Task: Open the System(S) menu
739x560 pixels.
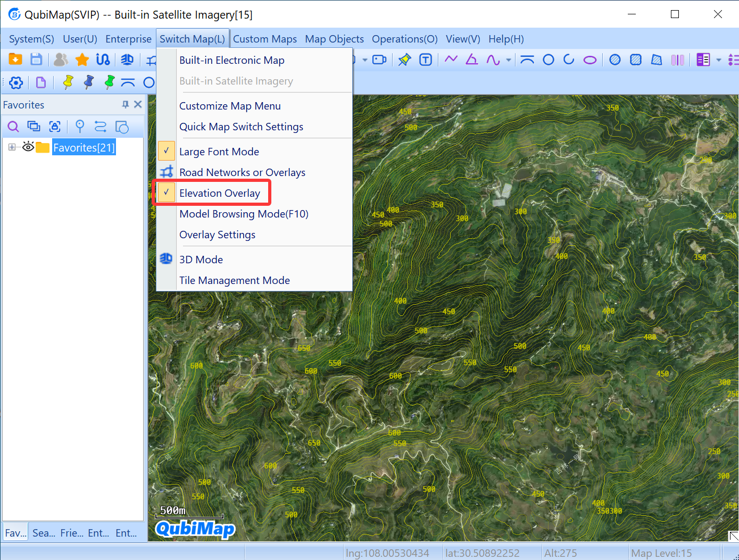Action: [31, 39]
